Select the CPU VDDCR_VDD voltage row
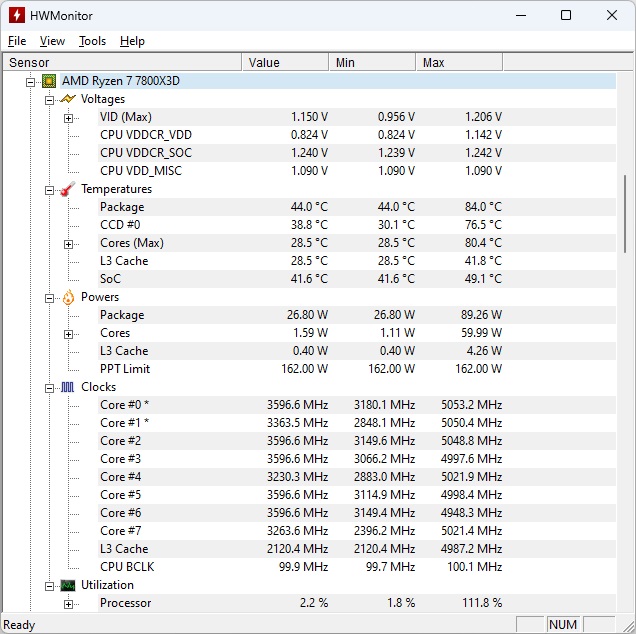The image size is (636, 634). tap(357, 135)
